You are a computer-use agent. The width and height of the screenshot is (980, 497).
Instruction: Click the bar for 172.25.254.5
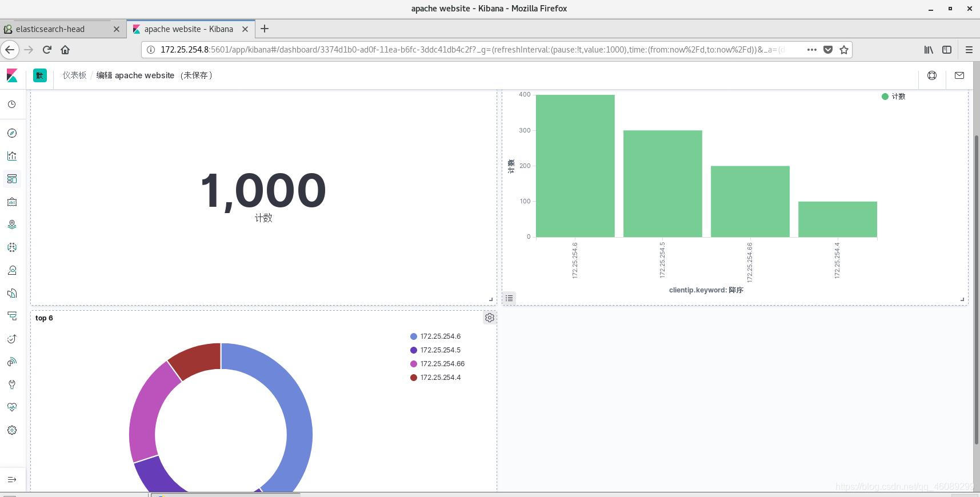(x=663, y=183)
